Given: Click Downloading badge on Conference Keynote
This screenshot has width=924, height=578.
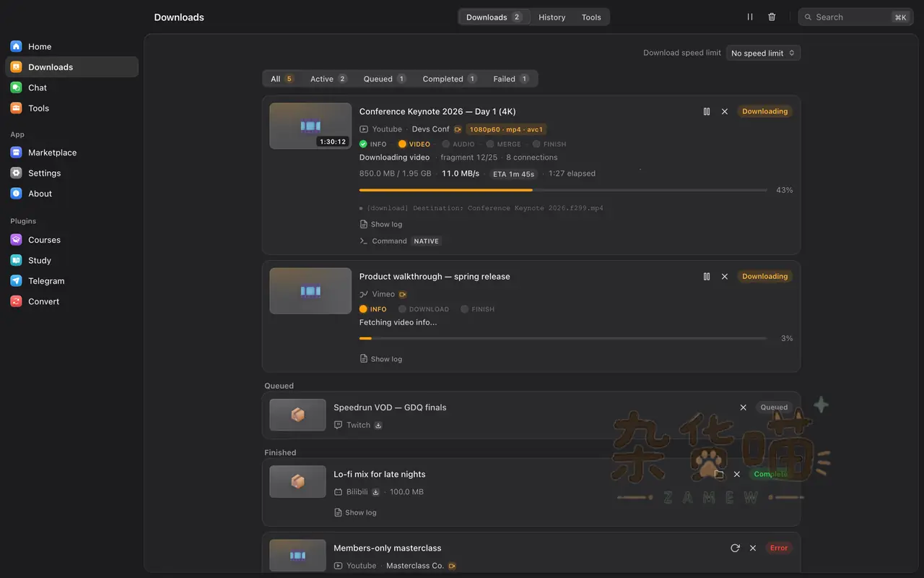Looking at the screenshot, I should 764,111.
